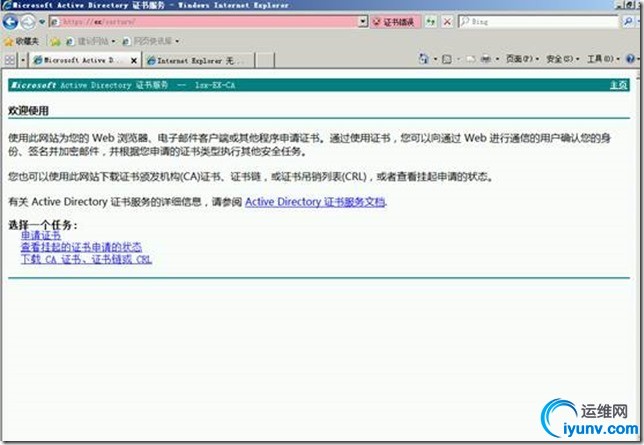Follow the 主页 link in green banner
This screenshot has width=644, height=445.
(618, 85)
